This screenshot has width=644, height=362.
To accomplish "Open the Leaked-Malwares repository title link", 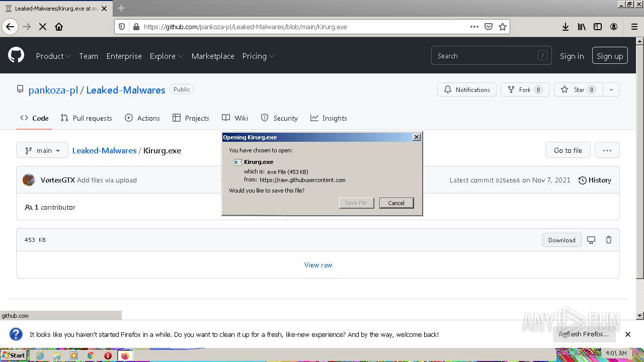I will point(126,90).
